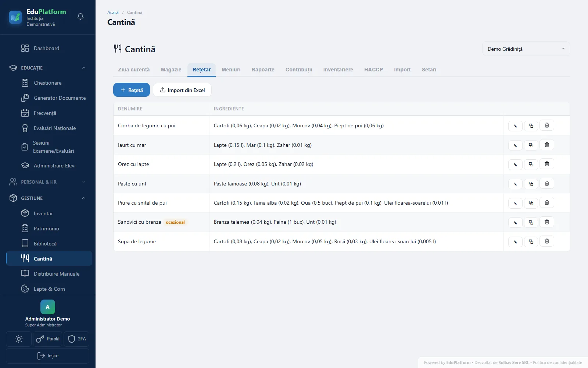Click Import din Excel button
This screenshot has height=368, width=588.
[x=182, y=90]
